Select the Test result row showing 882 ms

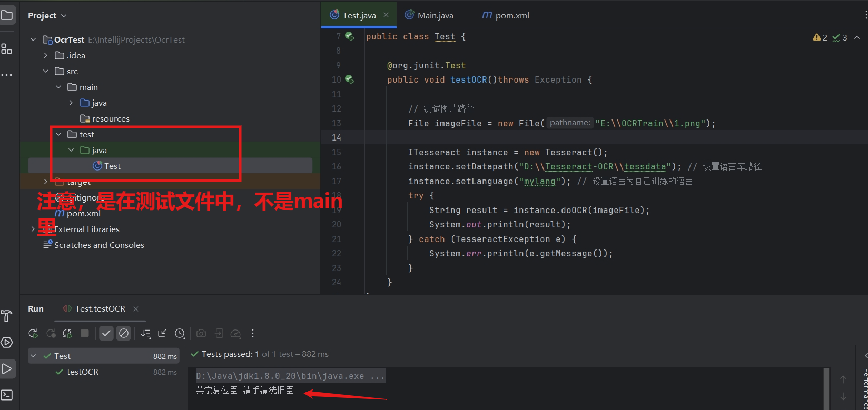coord(104,356)
